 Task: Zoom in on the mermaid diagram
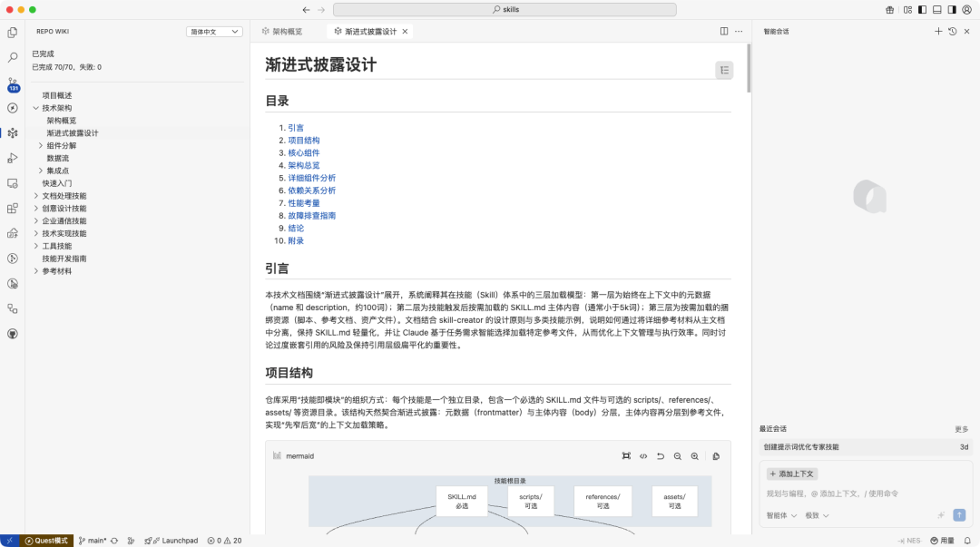[x=694, y=456]
